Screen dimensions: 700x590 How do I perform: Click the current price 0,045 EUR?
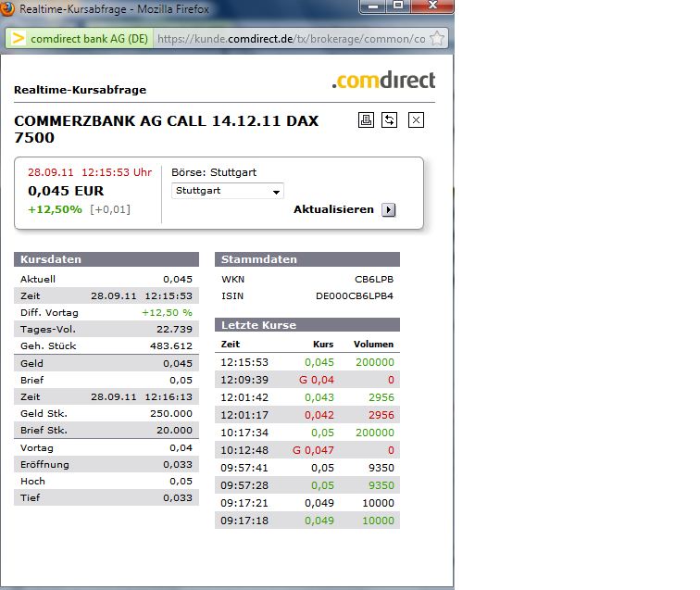click(66, 191)
